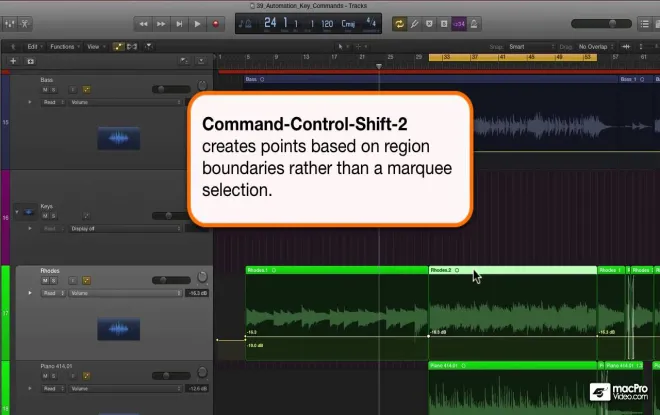
Task: Click the Global Tracks button
Action: click(x=184, y=61)
